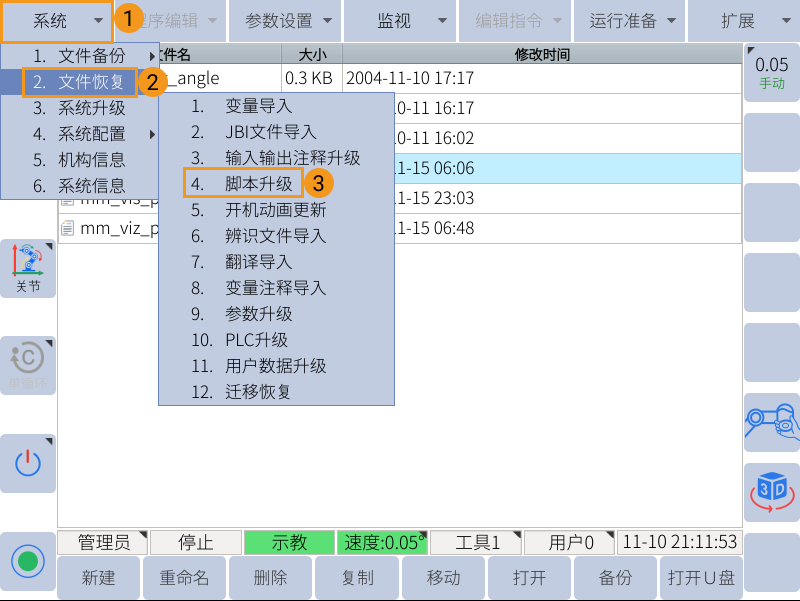Viewport: 800px width, 601px height.
Task: Select 辨识文件导入 in the submenu
Action: 276,236
